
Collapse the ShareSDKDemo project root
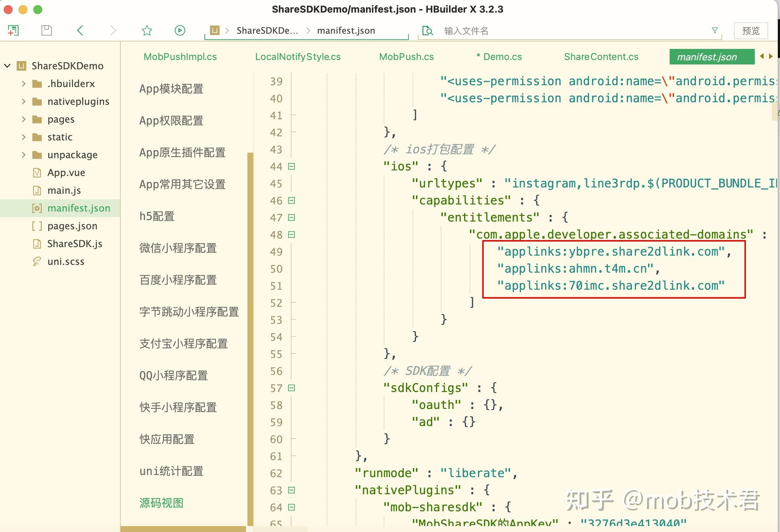(7, 66)
